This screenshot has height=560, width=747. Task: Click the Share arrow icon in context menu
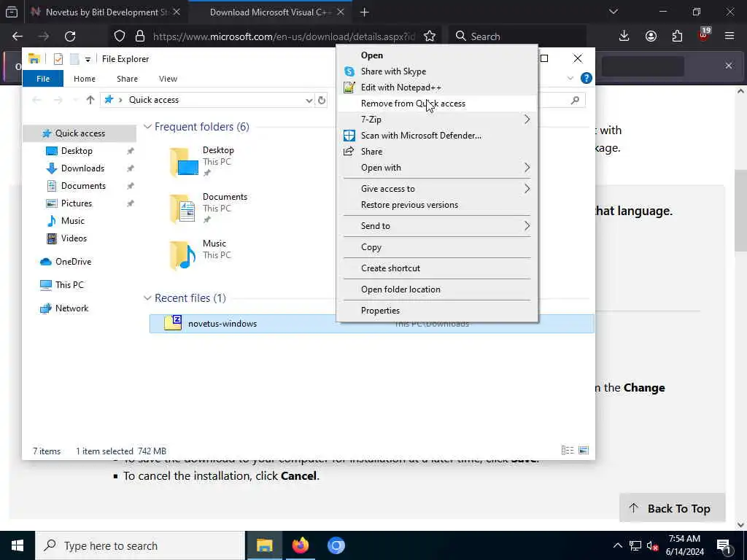coord(349,152)
